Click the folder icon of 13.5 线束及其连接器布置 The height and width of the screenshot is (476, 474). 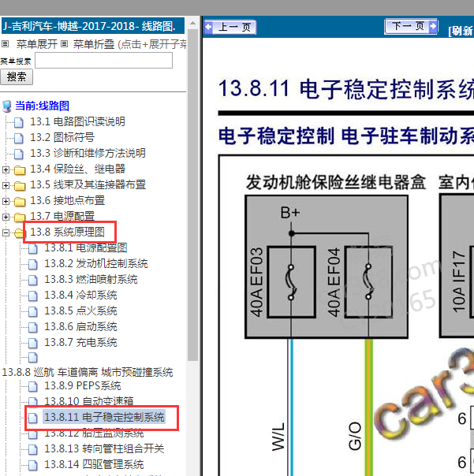20,186
